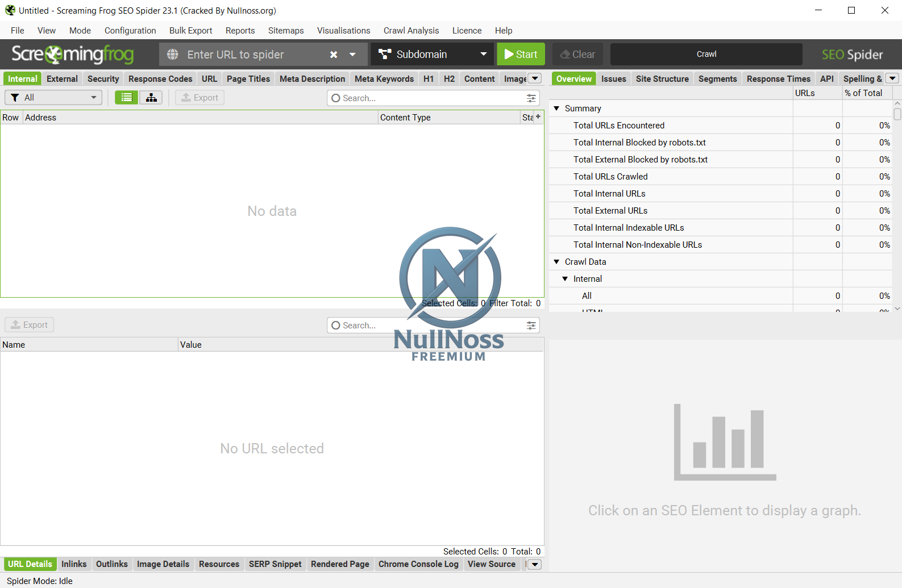Click the globe icon in the URL bar
The image size is (902, 588).
click(173, 55)
